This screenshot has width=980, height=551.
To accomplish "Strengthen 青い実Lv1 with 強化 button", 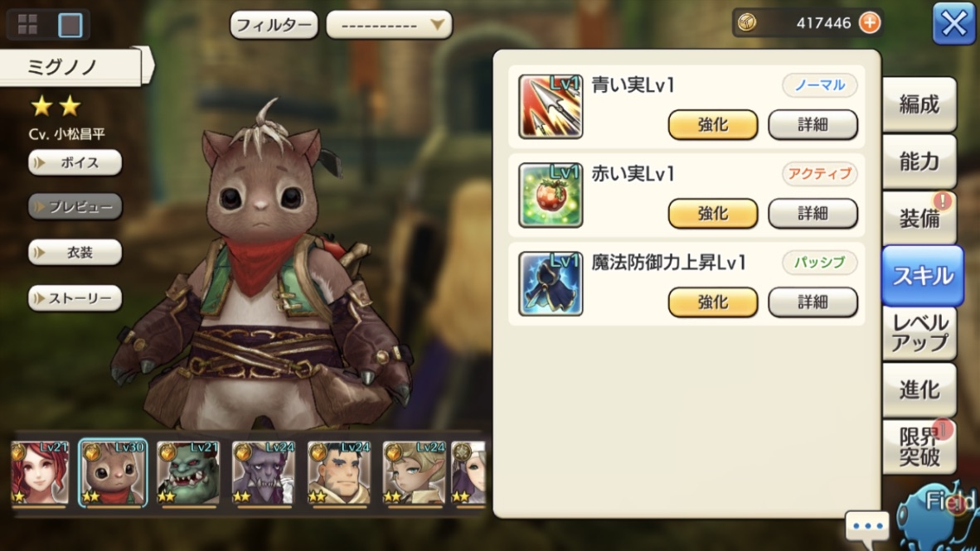I will pyautogui.click(x=712, y=124).
